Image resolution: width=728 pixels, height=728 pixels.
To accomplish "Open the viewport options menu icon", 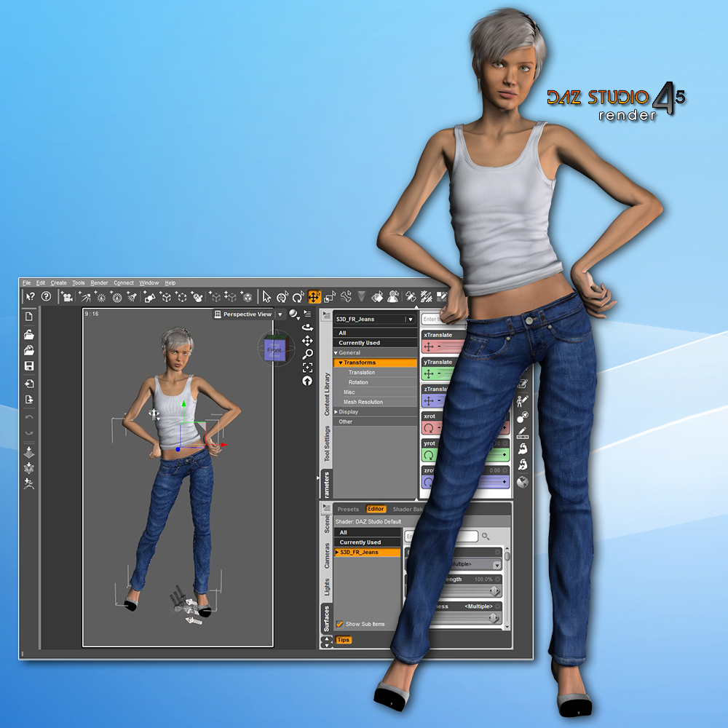I will point(307,314).
